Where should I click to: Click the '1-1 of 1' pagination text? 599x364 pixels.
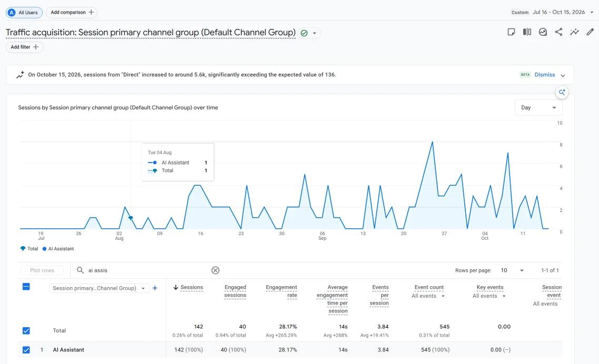click(550, 270)
